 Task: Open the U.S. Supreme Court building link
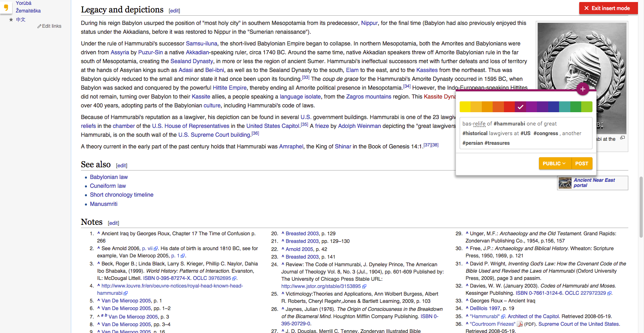click(215, 135)
